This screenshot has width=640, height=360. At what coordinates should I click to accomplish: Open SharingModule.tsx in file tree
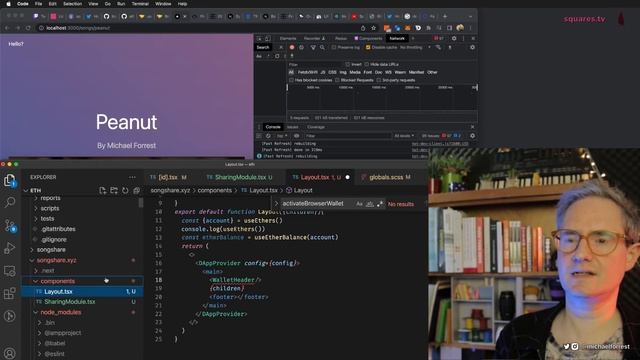(x=70, y=302)
